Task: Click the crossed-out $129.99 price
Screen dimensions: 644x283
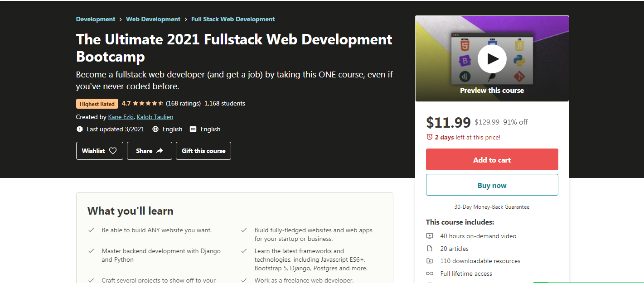Action: click(487, 122)
